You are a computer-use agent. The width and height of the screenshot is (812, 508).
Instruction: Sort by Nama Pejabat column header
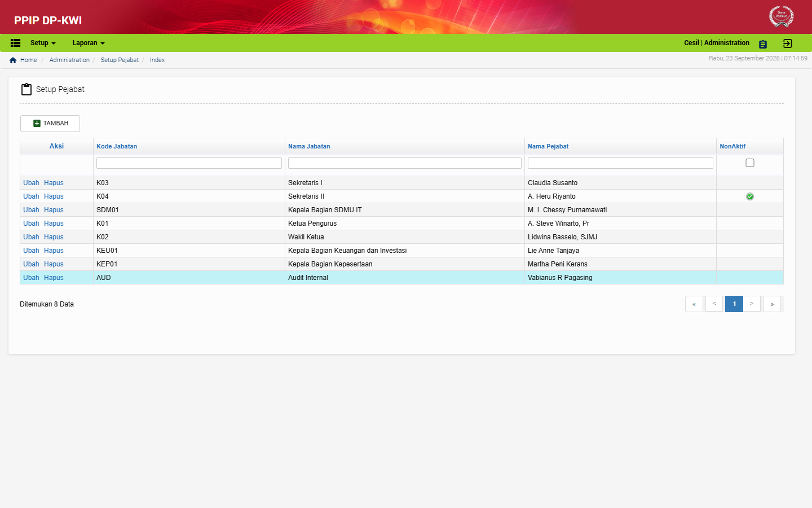pyautogui.click(x=548, y=146)
